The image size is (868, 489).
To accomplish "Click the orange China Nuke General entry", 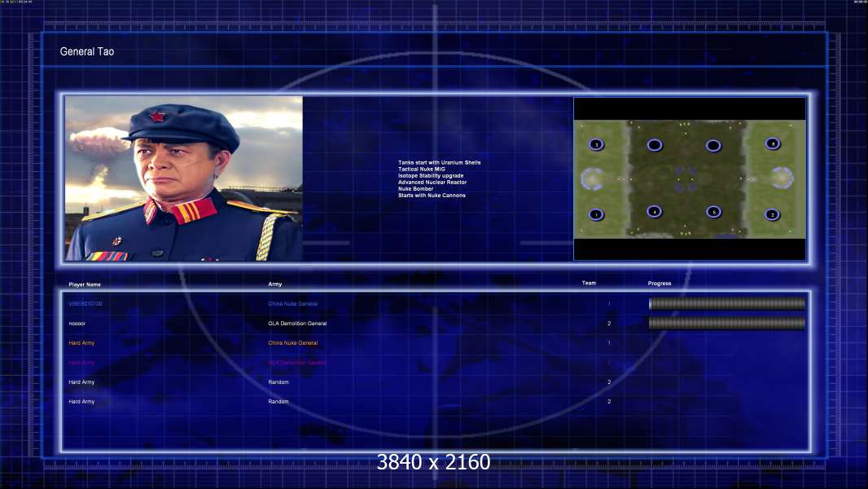I will coord(293,343).
